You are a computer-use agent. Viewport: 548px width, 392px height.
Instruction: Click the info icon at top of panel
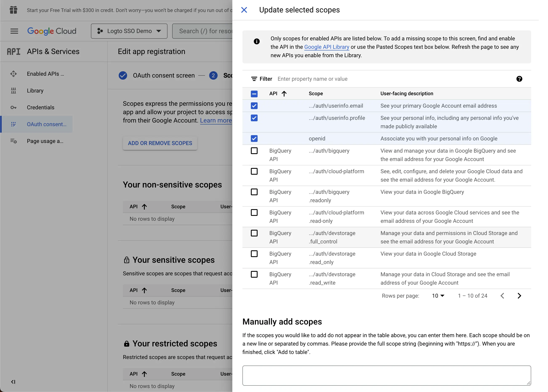point(257,41)
